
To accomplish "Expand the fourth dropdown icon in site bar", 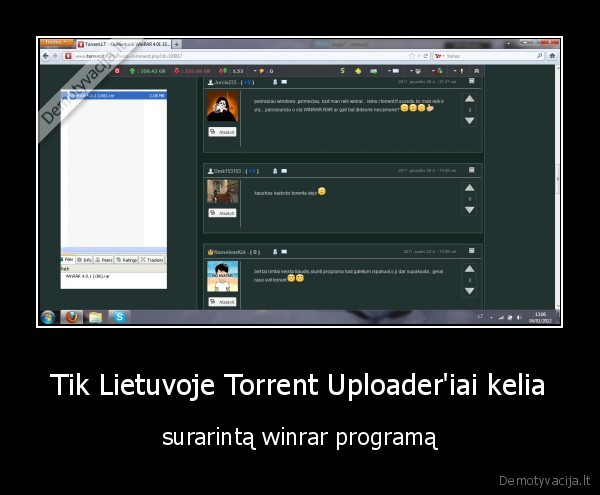I will pos(416,71).
